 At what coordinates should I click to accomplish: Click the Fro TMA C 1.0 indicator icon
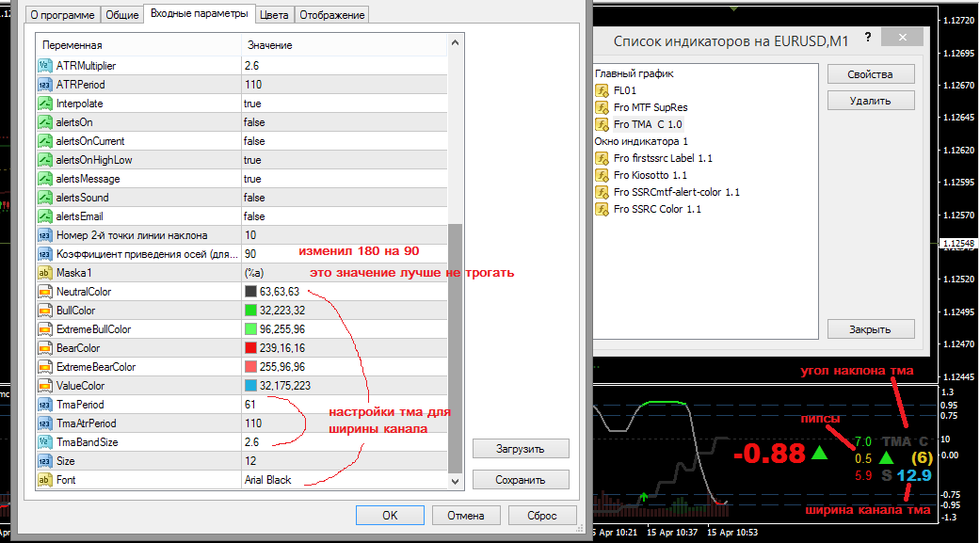602,124
